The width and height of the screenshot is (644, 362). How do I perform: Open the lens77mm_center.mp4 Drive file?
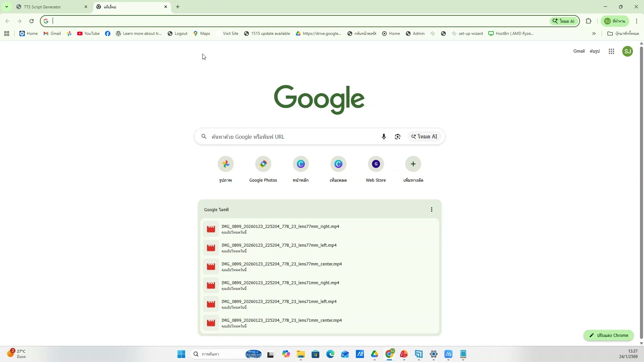(281, 264)
